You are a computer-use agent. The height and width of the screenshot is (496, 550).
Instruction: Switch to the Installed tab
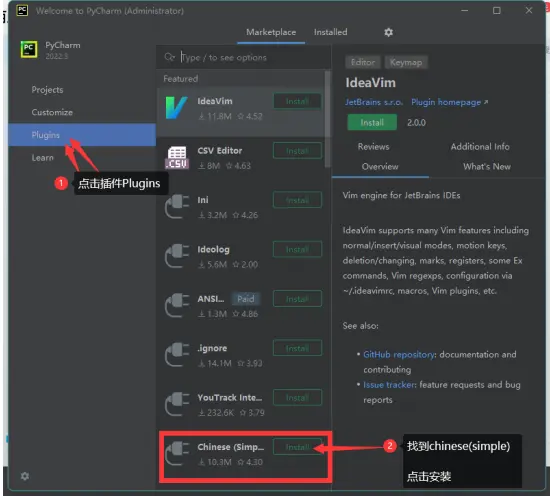pos(330,32)
